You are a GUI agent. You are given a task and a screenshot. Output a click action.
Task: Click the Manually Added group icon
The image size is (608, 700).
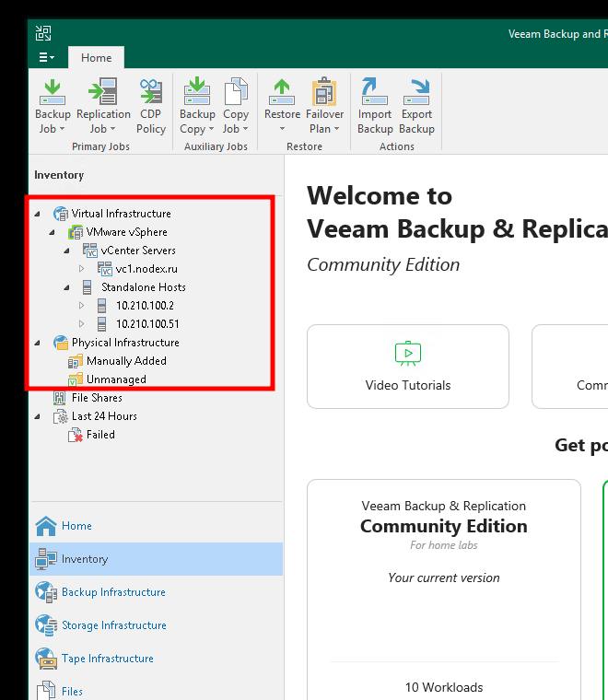tap(76, 361)
